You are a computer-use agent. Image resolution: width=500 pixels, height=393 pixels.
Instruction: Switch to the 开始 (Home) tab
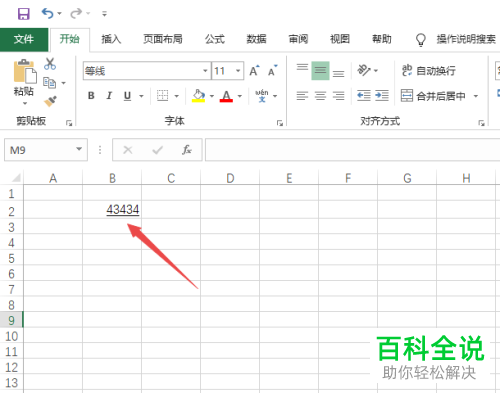click(70, 39)
